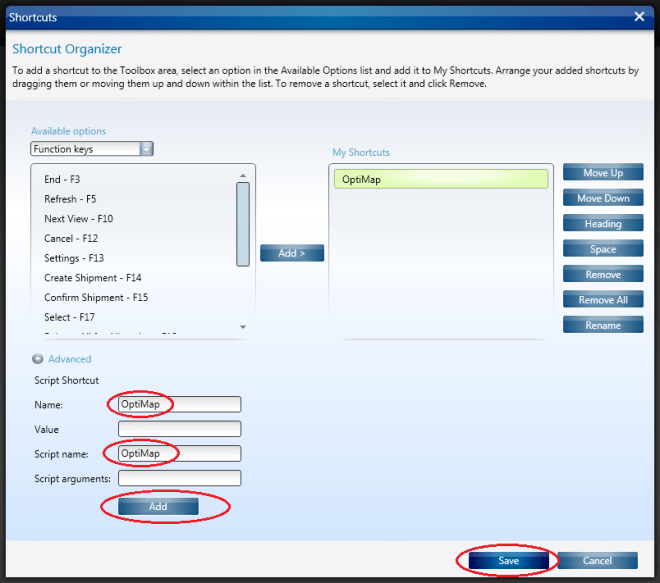Viewport: 660px width, 583px height.
Task: Focus the Script name input field
Action: [179, 454]
